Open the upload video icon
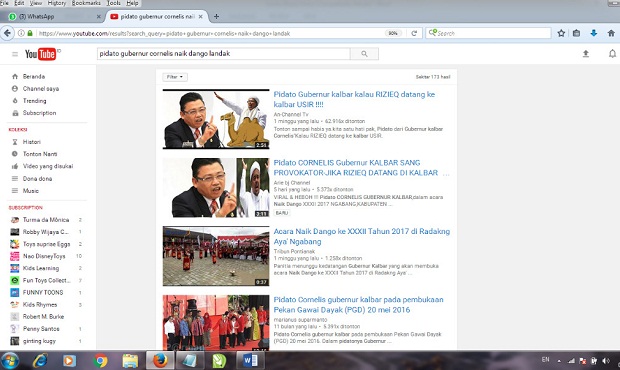This screenshot has width=620, height=370. point(586,54)
